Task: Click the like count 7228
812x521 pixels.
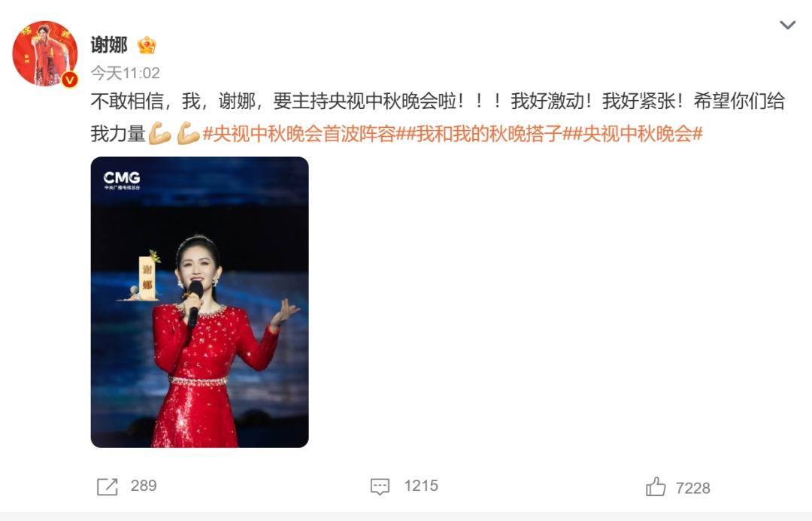Action: [693, 488]
